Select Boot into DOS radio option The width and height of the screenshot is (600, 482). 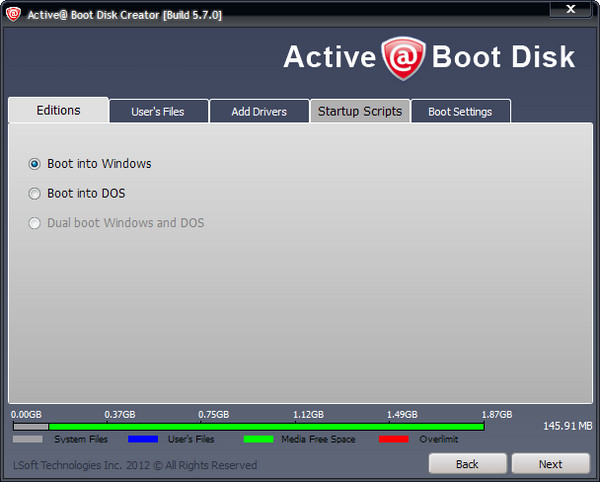[x=35, y=194]
